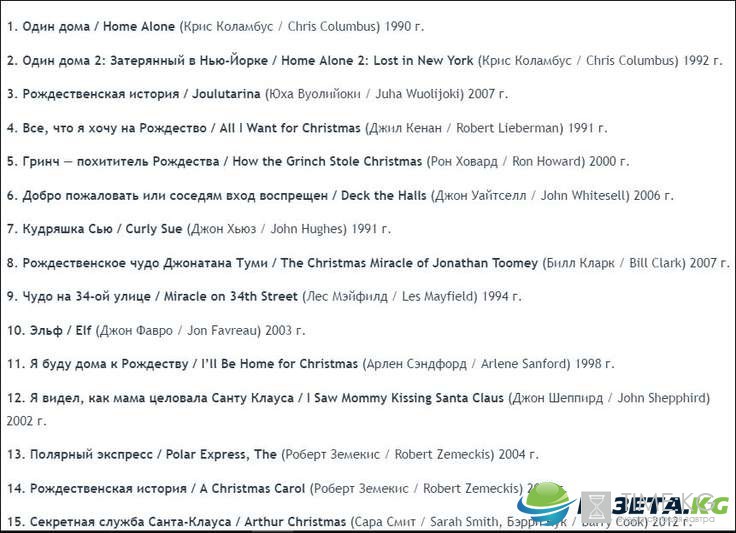The image size is (736, 533).
Task: Select 'I Saw Mommy Kissing Santa Claus'
Action: point(405,398)
